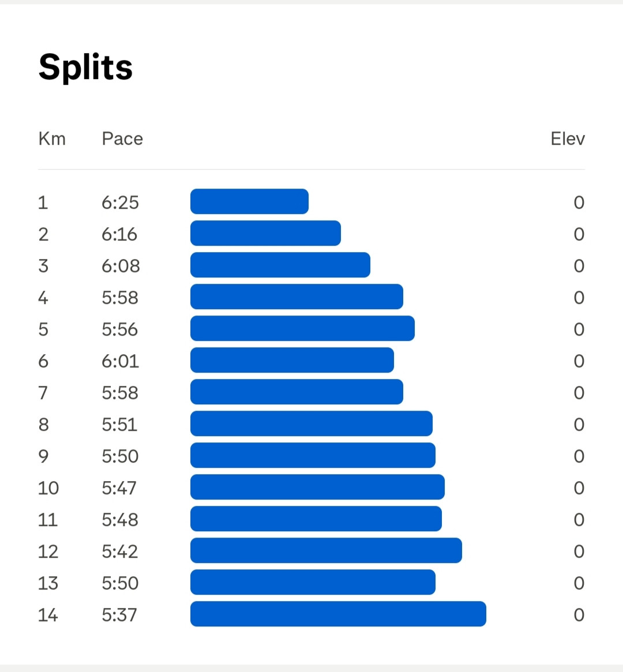
Task: Click the Pace column header
Action: pos(122,139)
